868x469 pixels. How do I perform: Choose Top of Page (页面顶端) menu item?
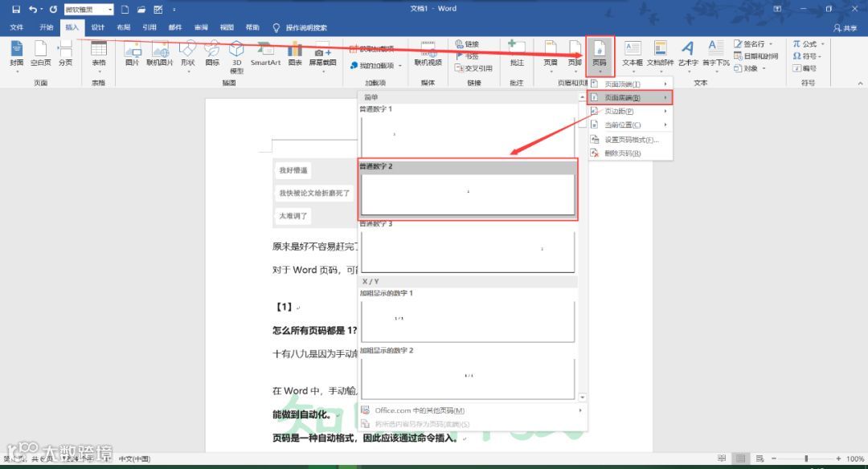630,84
